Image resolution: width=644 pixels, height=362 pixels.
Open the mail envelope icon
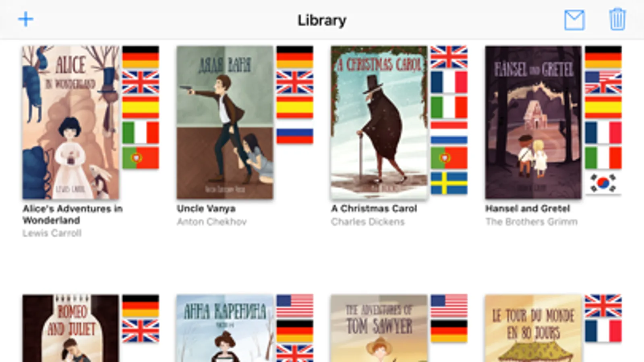(x=574, y=20)
